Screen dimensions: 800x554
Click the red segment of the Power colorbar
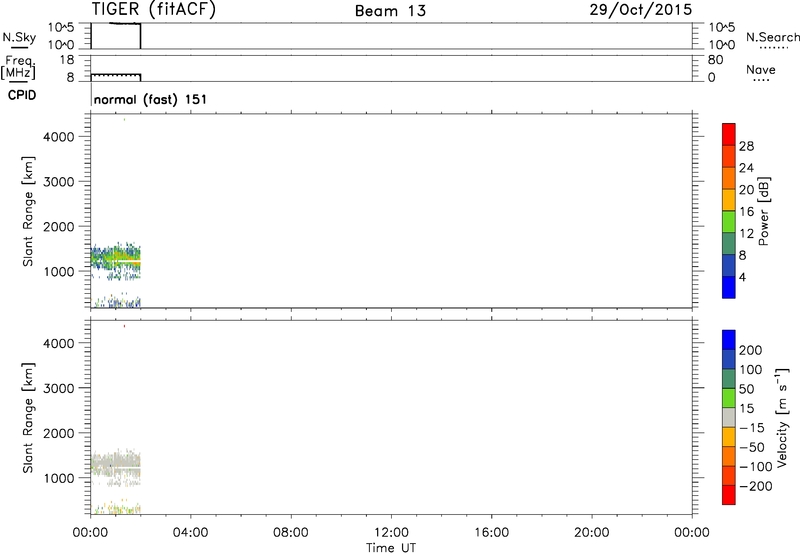(729, 134)
